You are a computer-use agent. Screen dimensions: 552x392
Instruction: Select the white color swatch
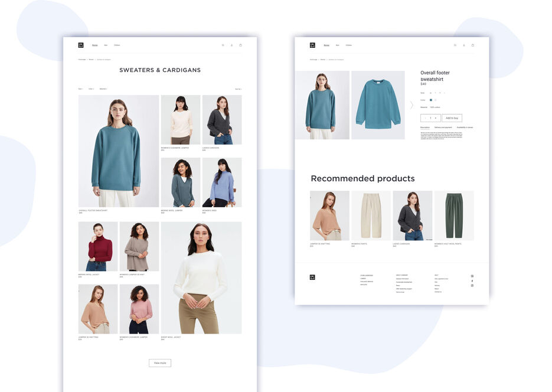point(435,100)
